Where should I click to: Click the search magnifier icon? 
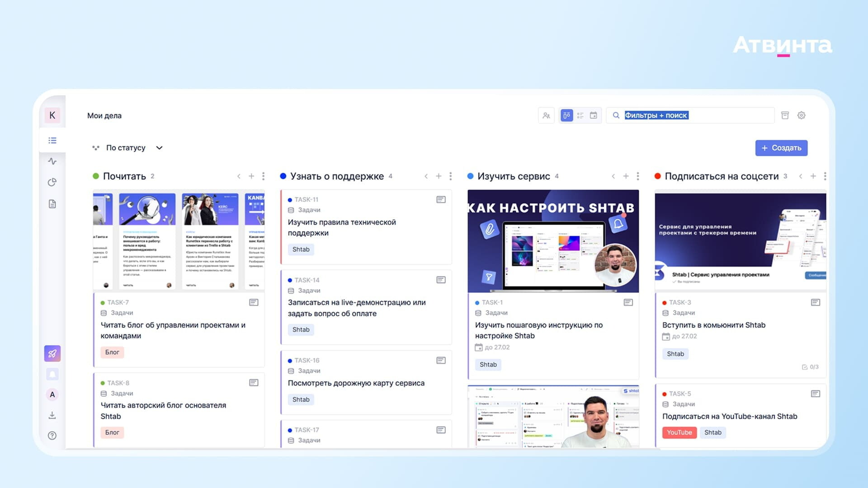616,116
